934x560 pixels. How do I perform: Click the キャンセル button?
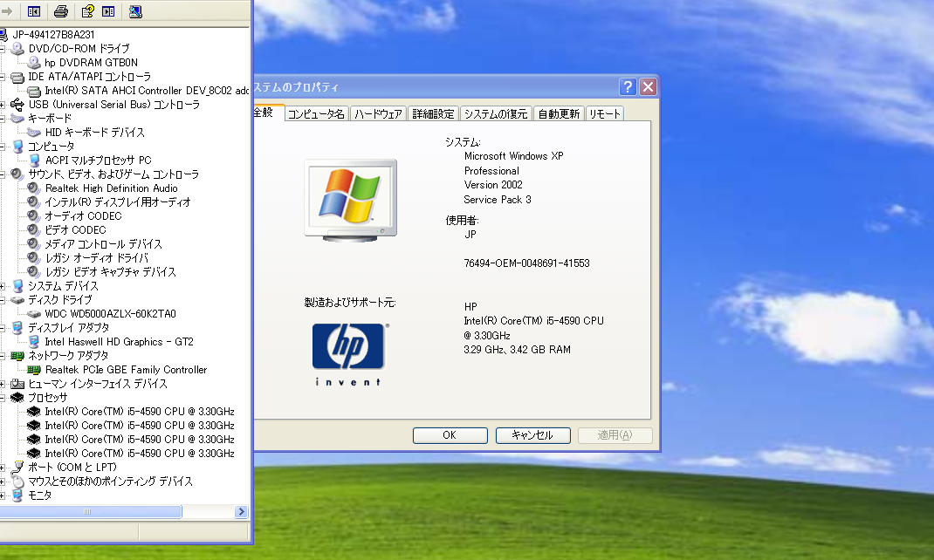coord(532,435)
